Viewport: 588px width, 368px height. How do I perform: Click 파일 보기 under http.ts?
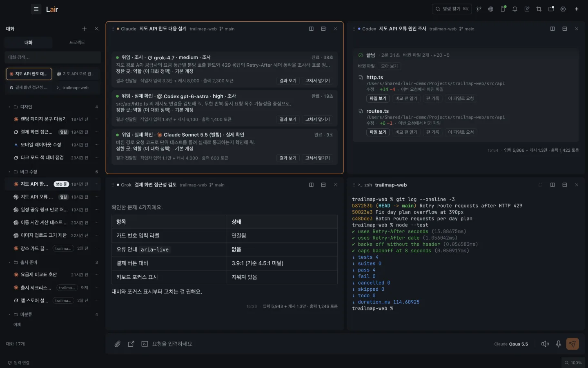point(378,99)
